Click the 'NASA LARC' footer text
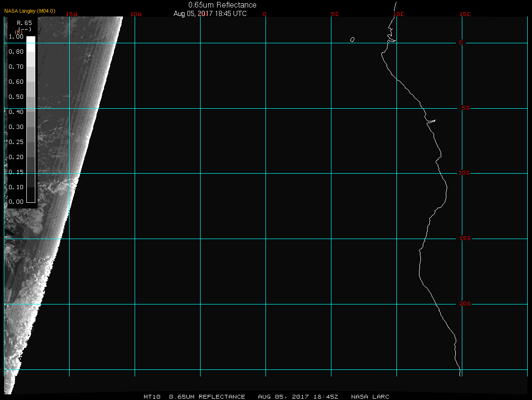 [x=370, y=397]
